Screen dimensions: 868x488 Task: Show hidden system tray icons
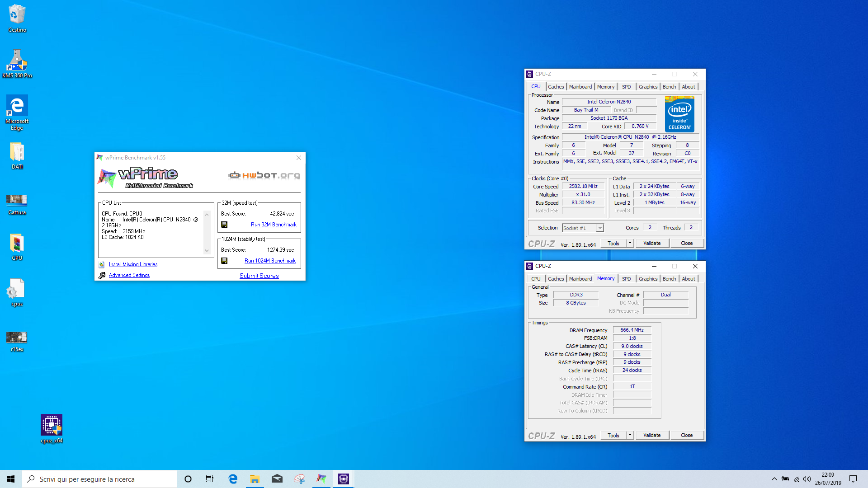tap(774, 479)
